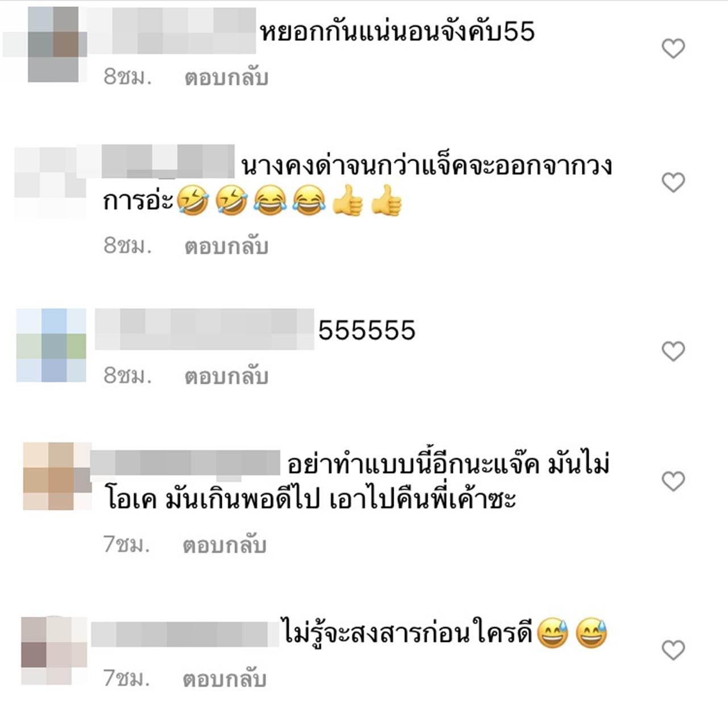
Task: Open the blurred username before 'อย่าทำแบบนี้อีกนะแจ๊ค'
Action: click(x=185, y=463)
